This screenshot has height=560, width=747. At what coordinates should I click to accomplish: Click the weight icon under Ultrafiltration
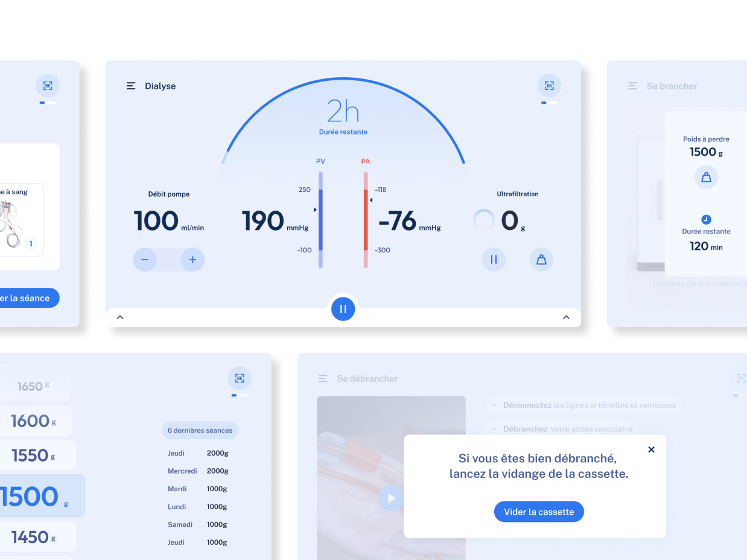point(541,259)
